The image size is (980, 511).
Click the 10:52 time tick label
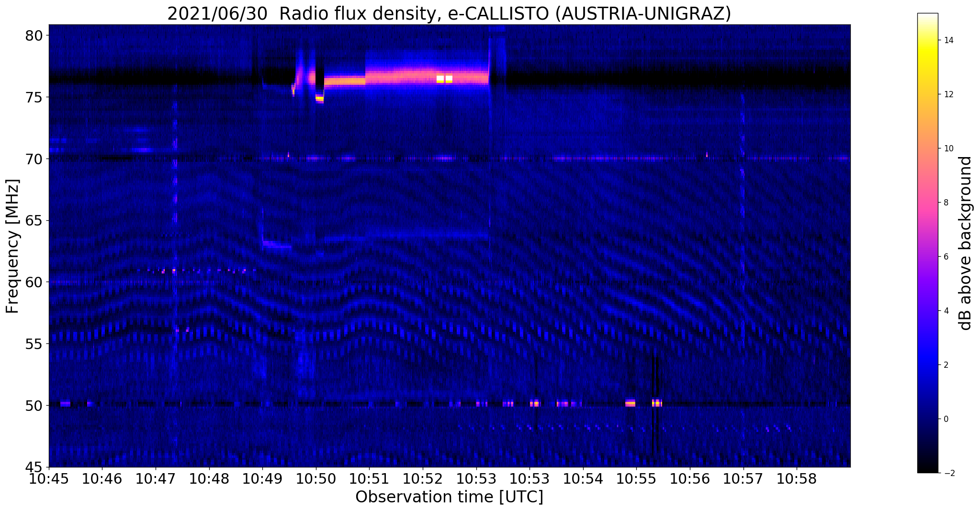[x=423, y=479]
